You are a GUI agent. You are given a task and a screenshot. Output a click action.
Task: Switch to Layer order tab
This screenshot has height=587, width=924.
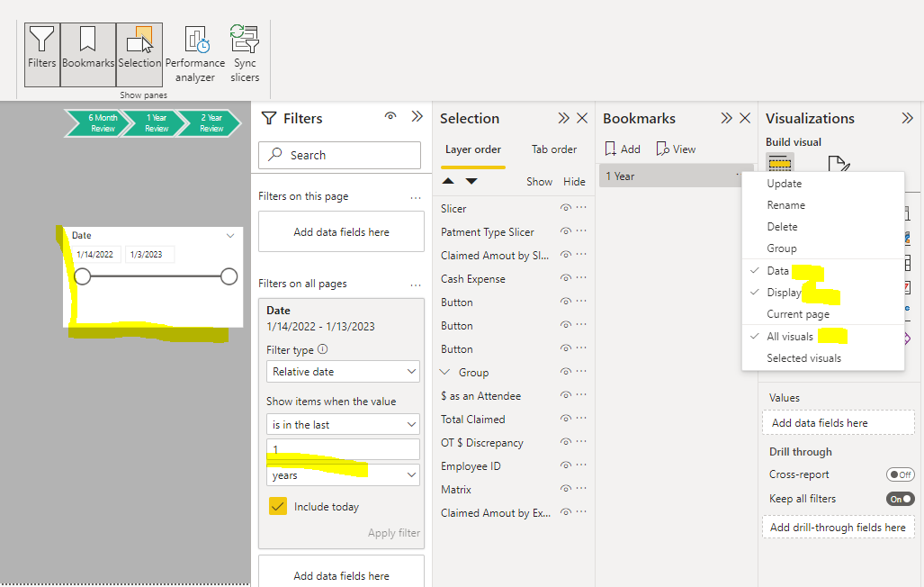(473, 149)
